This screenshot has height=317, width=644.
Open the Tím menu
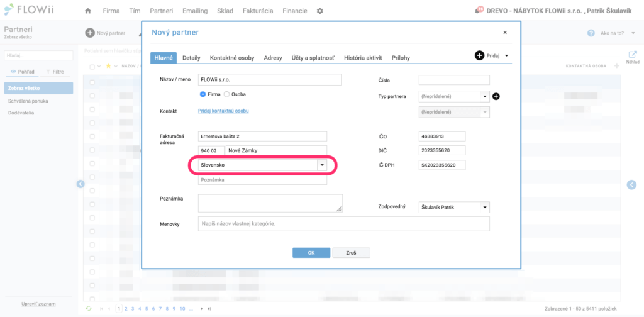pyautogui.click(x=135, y=11)
